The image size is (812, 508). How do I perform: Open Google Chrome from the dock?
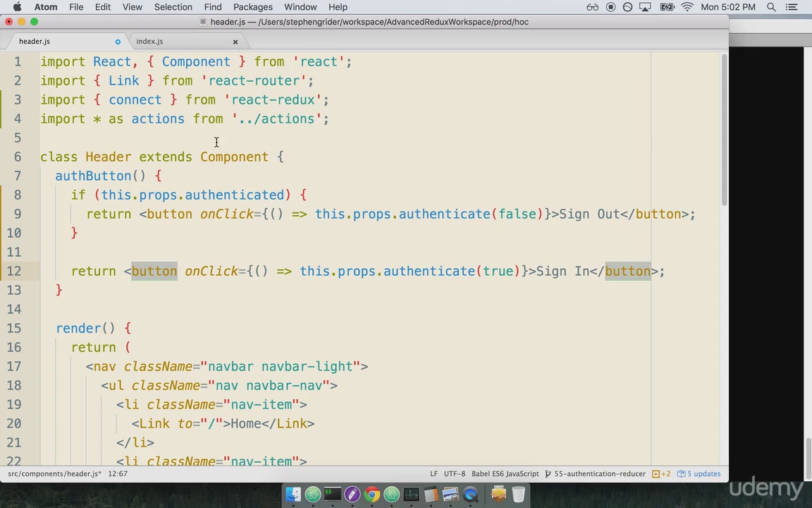372,495
